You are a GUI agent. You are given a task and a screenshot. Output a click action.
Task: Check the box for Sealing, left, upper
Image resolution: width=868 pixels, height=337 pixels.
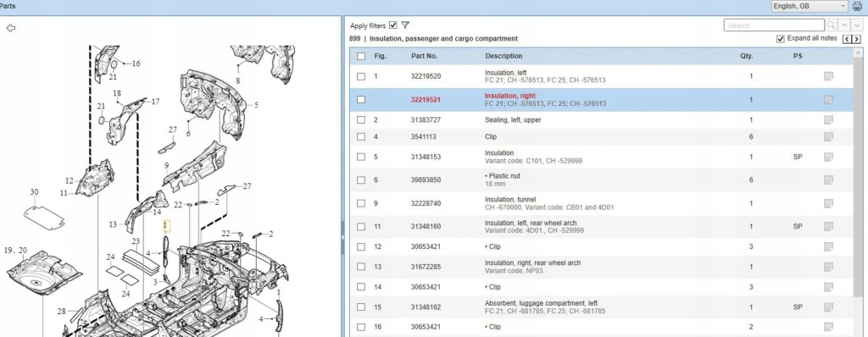click(361, 120)
